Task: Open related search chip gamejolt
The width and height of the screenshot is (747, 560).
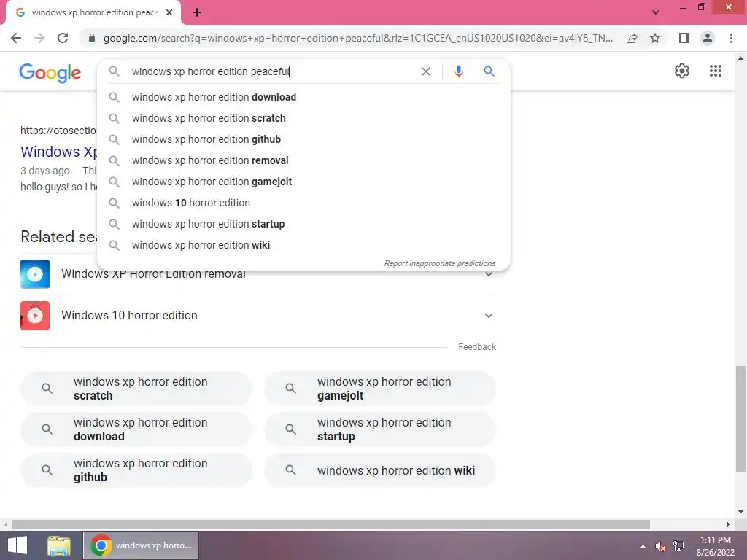Action: click(379, 389)
